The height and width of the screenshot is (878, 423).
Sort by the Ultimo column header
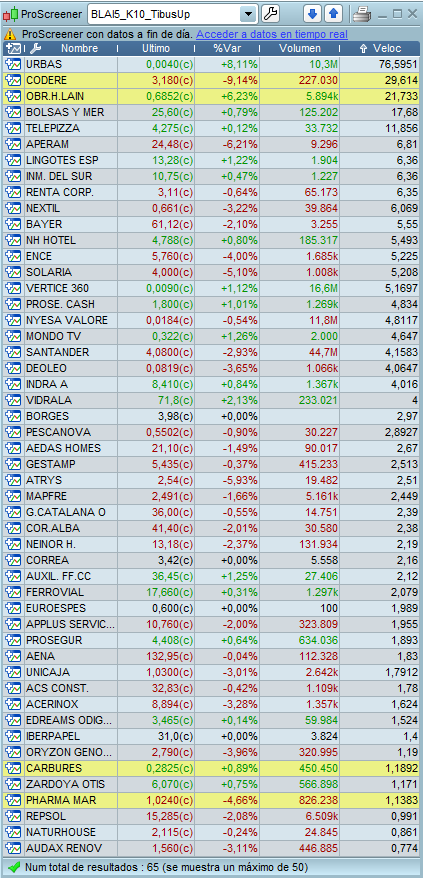(156, 49)
